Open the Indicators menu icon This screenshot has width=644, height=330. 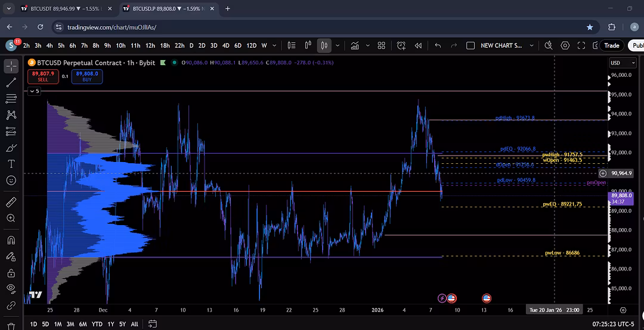tap(355, 45)
